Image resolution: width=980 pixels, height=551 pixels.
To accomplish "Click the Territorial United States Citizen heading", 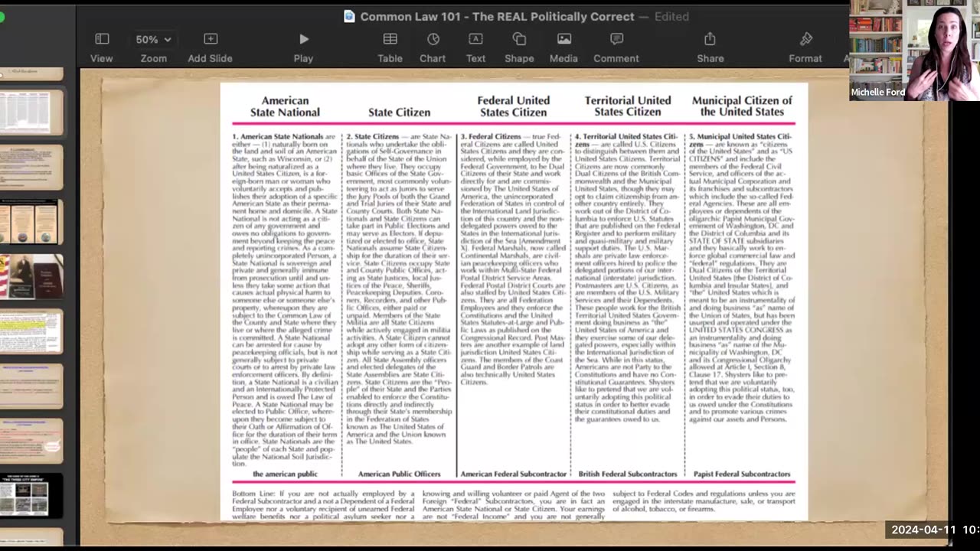I will point(628,106).
